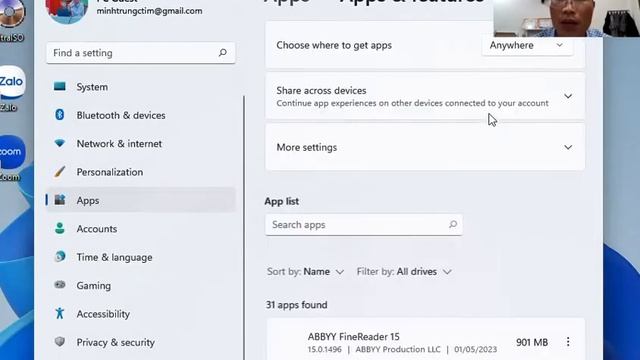The height and width of the screenshot is (360, 640).
Task: Open Accessibility settings
Action: click(x=141, y=314)
